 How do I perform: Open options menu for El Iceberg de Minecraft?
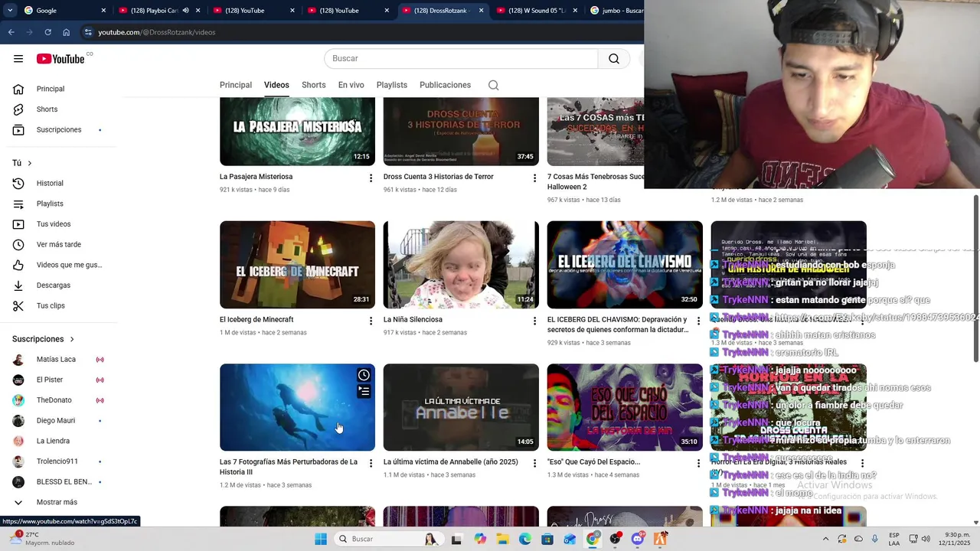pos(371,321)
